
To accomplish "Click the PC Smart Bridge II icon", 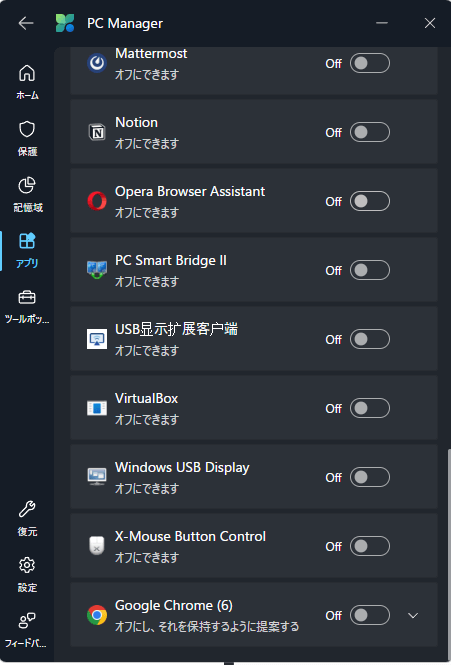I will (97, 270).
